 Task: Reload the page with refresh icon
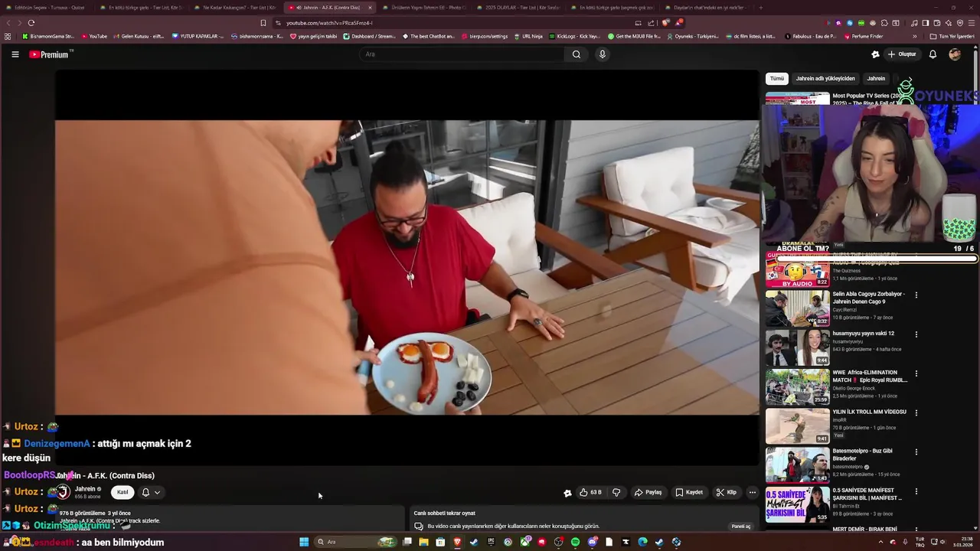(x=31, y=23)
